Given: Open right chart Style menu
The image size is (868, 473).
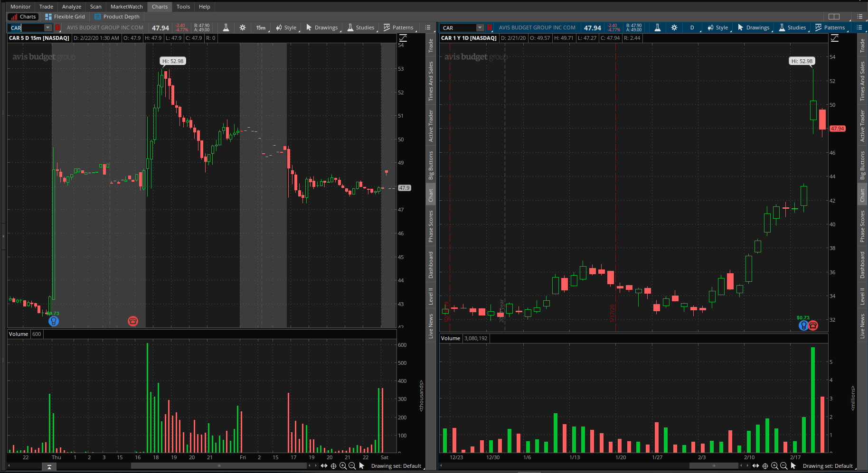Looking at the screenshot, I should pyautogui.click(x=718, y=28).
